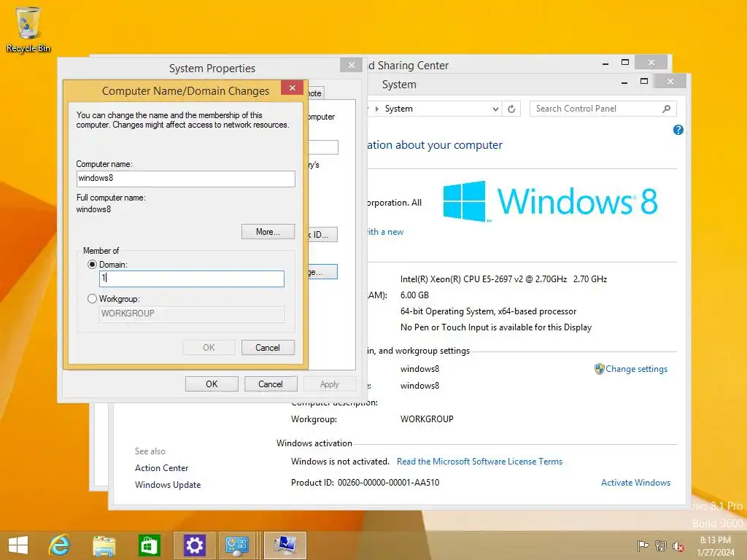Cancel the Computer Name/Domain Changes dialog
The width and height of the screenshot is (747, 560).
[x=268, y=348]
